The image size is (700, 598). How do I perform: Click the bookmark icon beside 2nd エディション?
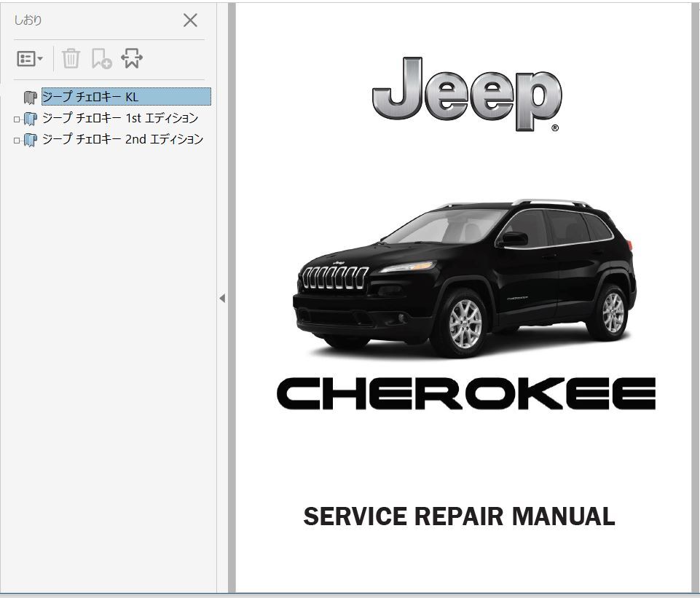point(31,140)
